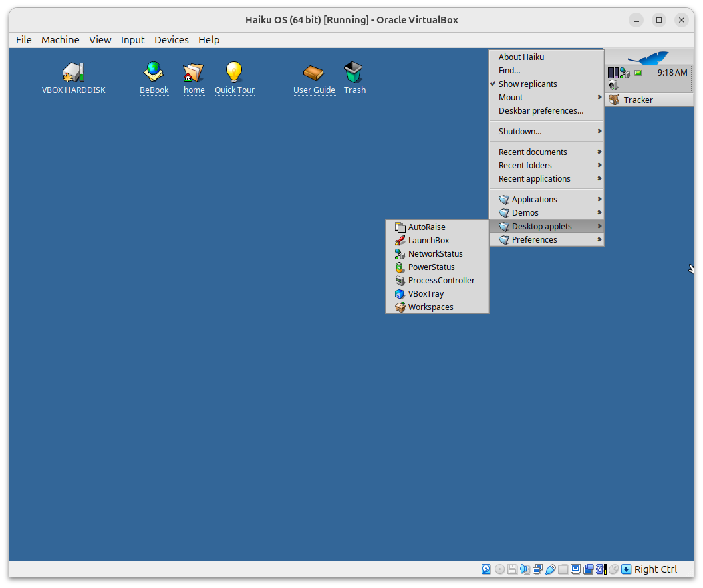Viewport: 703px width, 588px height.
Task: Launch VBoxTray from the applets submenu
Action: [437, 294]
